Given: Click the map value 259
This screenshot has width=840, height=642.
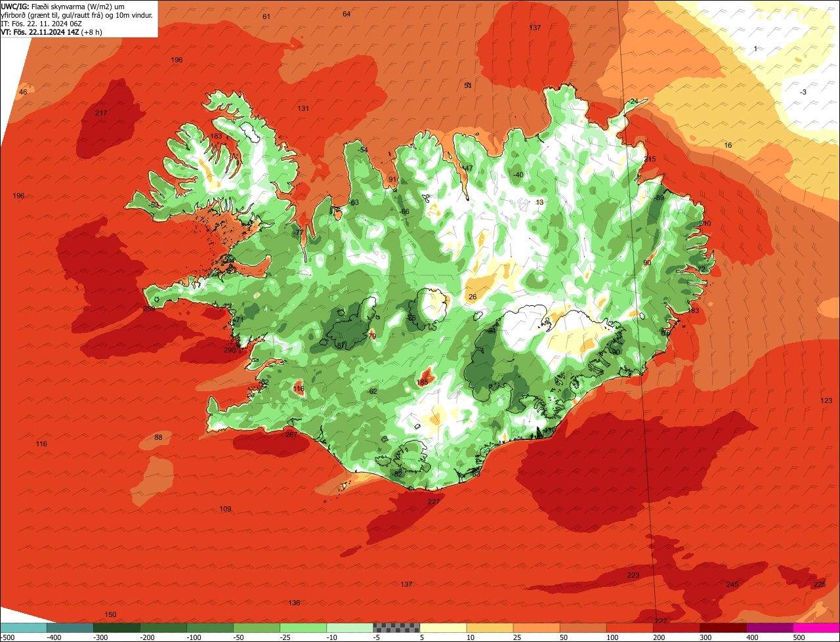Looking at the screenshot, I should coord(149,309).
